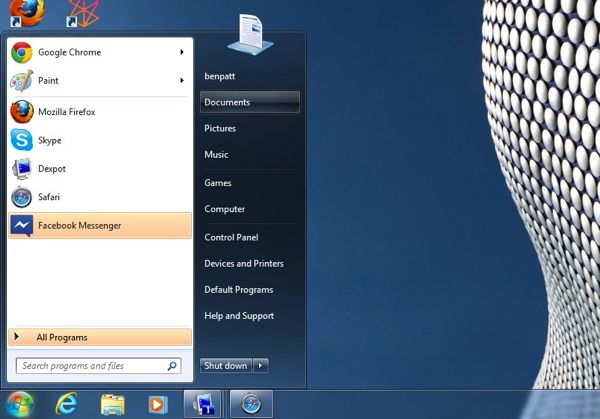Click the Shut down button
This screenshot has width=600, height=419.
click(226, 365)
